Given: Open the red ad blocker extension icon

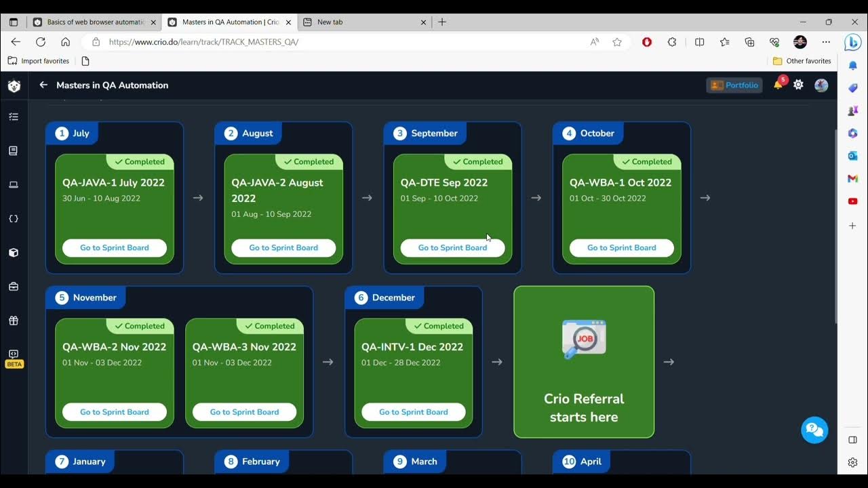Looking at the screenshot, I should [647, 42].
